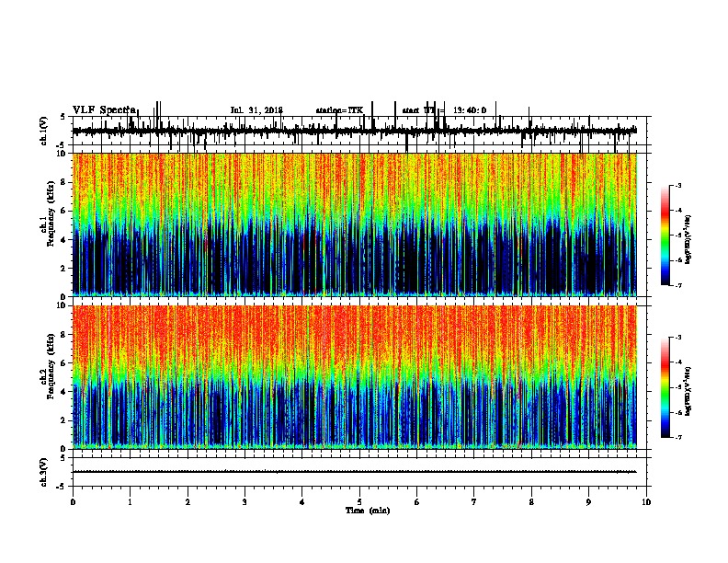Click time axis tick label '4'
The width and height of the screenshot is (728, 563).
click(x=302, y=502)
